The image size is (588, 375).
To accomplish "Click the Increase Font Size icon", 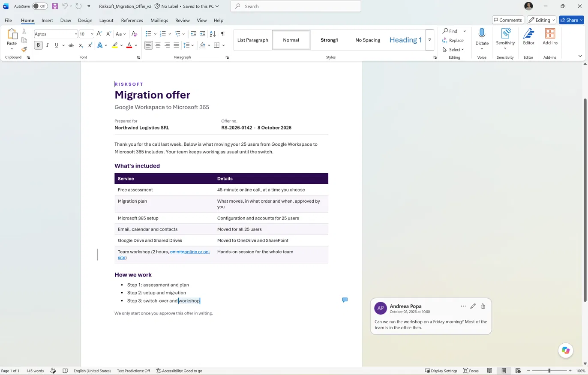I will (99, 34).
